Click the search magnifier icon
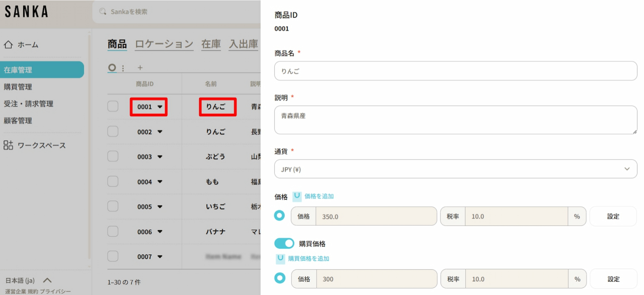Image resolution: width=644 pixels, height=295 pixels. coord(103,12)
